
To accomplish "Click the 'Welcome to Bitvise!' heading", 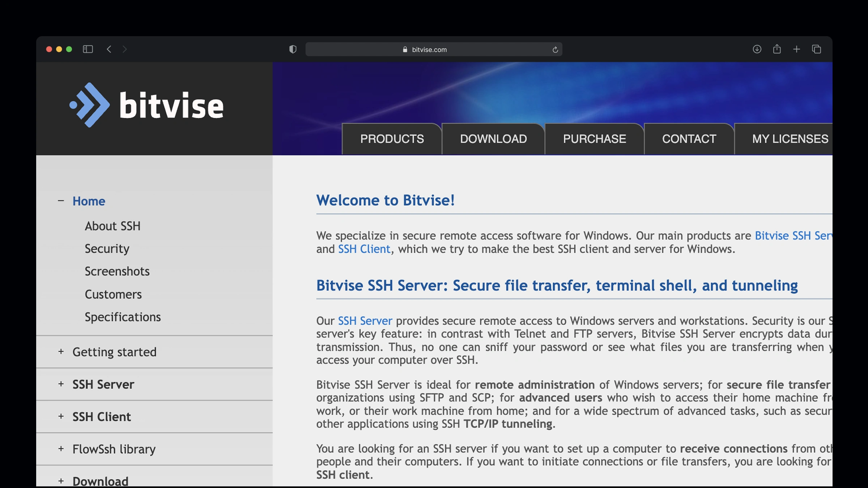I will (x=385, y=200).
